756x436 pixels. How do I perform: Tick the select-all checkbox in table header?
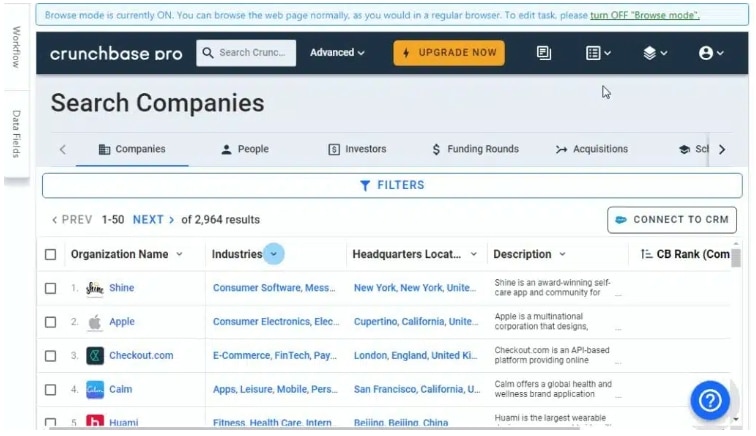(x=50, y=254)
